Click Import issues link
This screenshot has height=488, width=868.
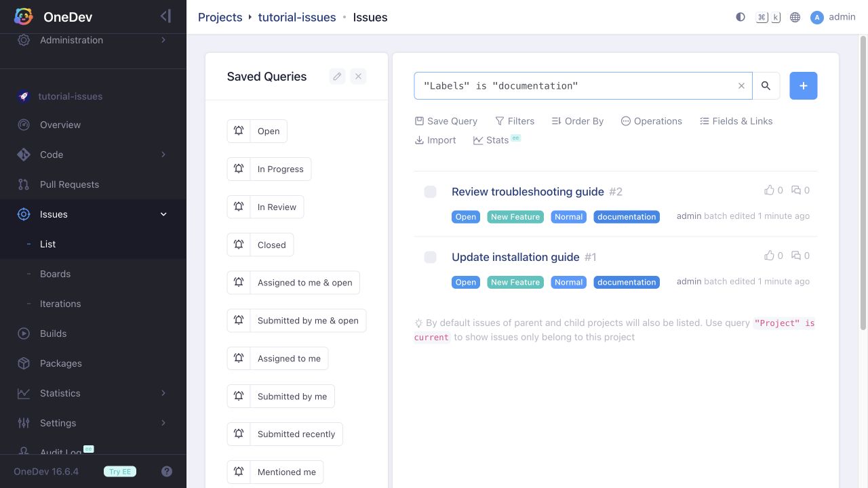pyautogui.click(x=435, y=140)
